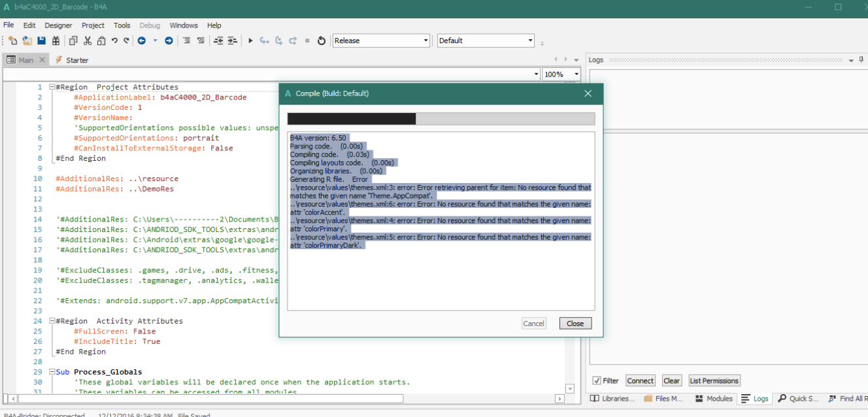Open the Designer menu
868x417 pixels.
coord(58,25)
